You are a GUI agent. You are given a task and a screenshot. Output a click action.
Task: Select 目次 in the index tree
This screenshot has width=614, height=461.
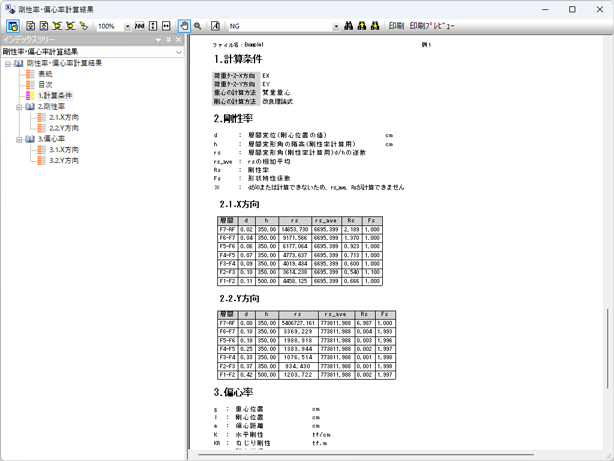[x=44, y=85]
